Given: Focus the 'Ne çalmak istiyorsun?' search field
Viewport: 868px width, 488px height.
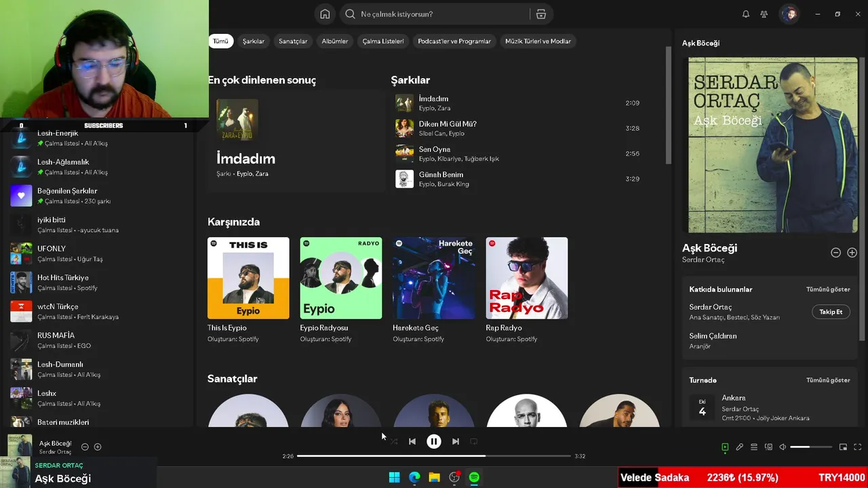Looking at the screenshot, I should (x=434, y=14).
